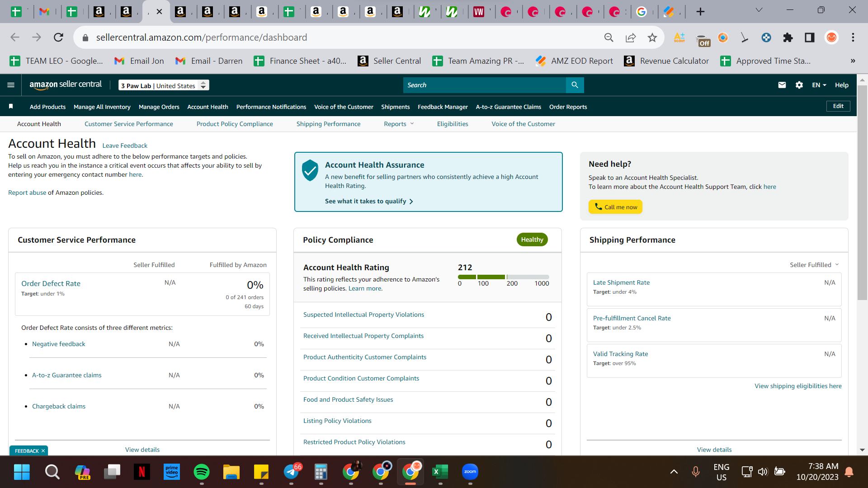Open Late Shipment Rate link
This screenshot has width=868, height=488.
tap(621, 282)
